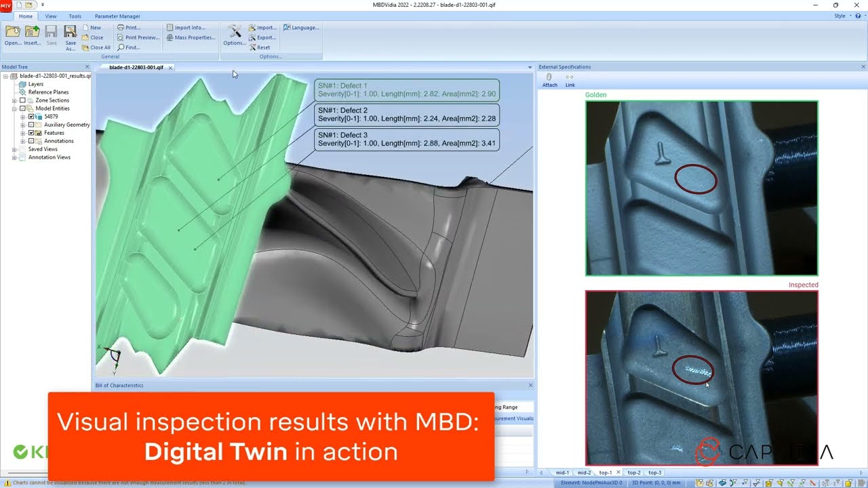
Task: Select the top-2 image tab
Action: [x=633, y=472]
